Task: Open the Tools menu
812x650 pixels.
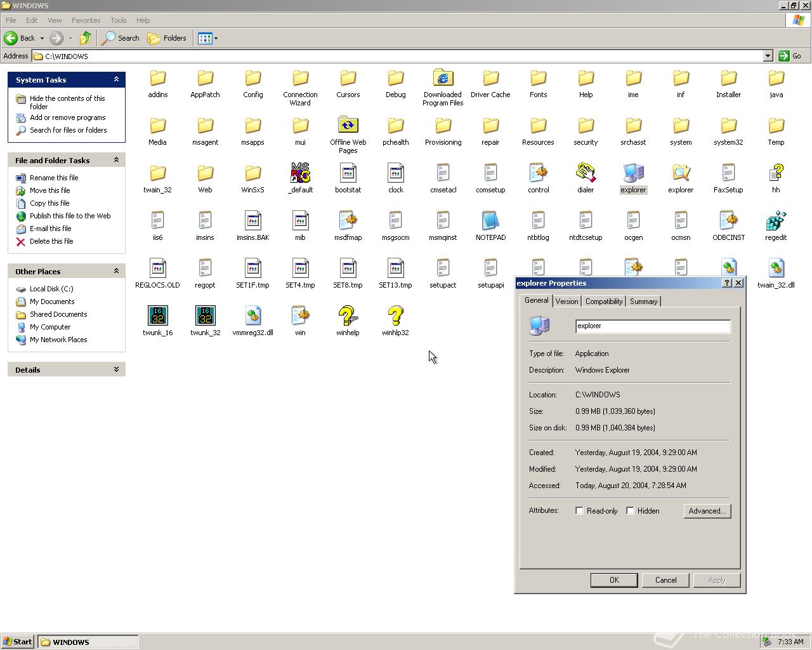Action: pos(118,20)
